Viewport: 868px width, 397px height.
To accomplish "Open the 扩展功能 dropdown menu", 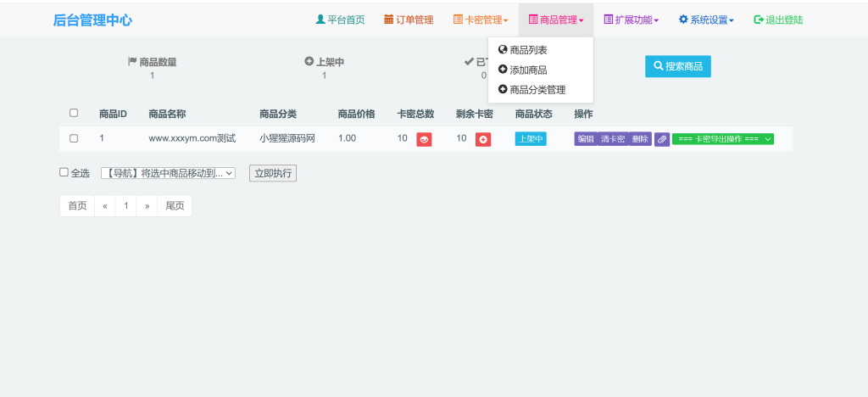I will point(631,20).
